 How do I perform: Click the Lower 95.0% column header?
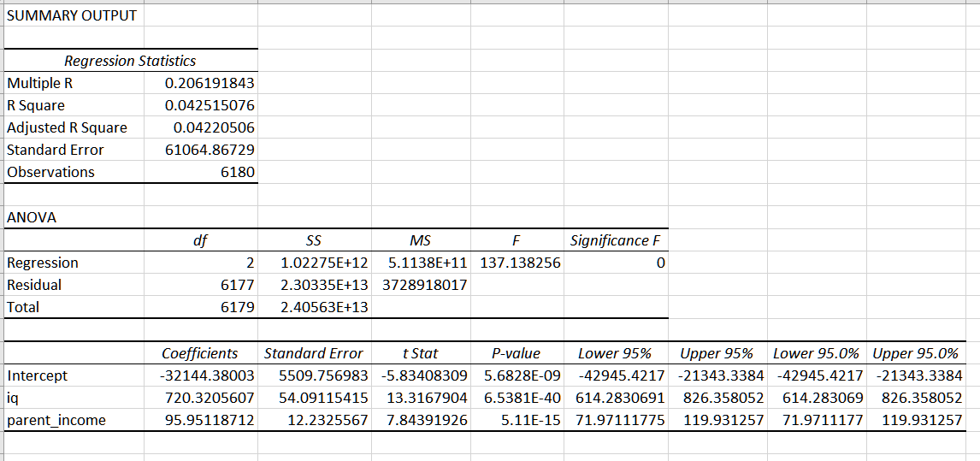[817, 353]
